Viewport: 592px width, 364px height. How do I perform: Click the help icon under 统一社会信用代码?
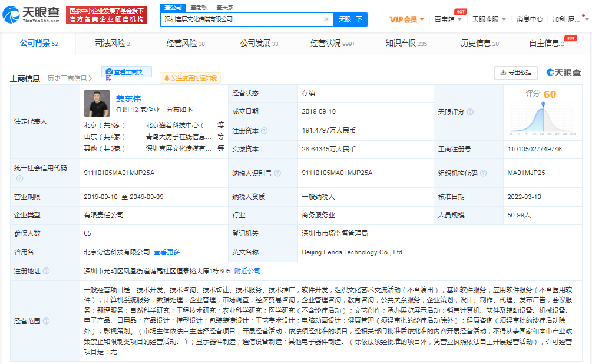coord(19,178)
